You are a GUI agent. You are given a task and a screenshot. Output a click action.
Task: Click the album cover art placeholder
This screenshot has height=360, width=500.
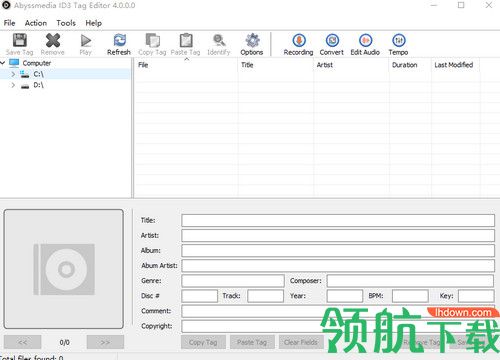tap(64, 269)
